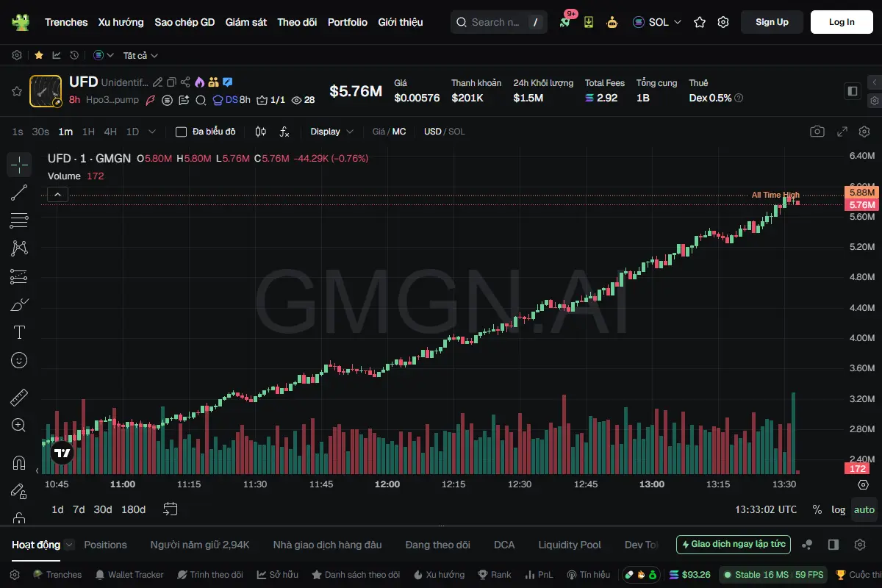Open the Portfolio page

click(x=348, y=22)
